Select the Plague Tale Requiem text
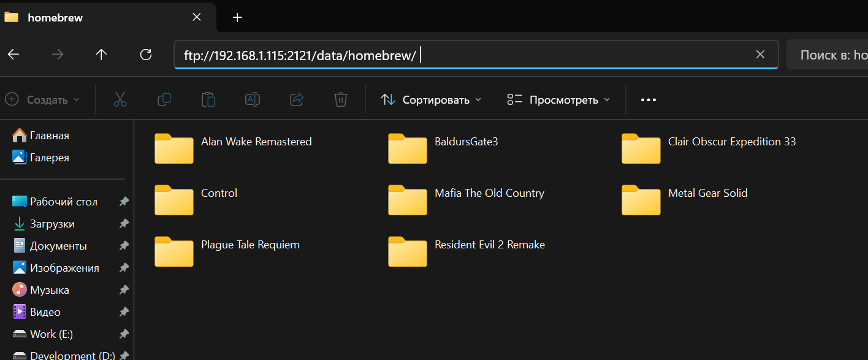The height and width of the screenshot is (360, 868). [x=250, y=245]
